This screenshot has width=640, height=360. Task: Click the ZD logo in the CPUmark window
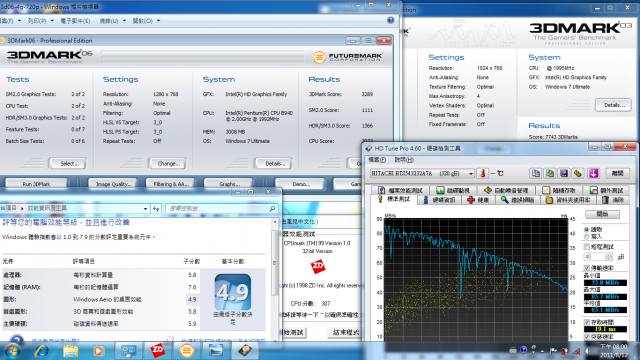[x=318, y=267]
